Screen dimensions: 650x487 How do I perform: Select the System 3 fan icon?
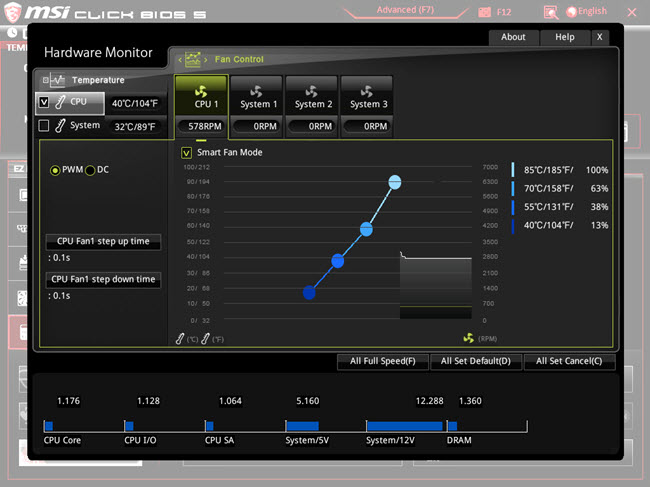tap(367, 90)
